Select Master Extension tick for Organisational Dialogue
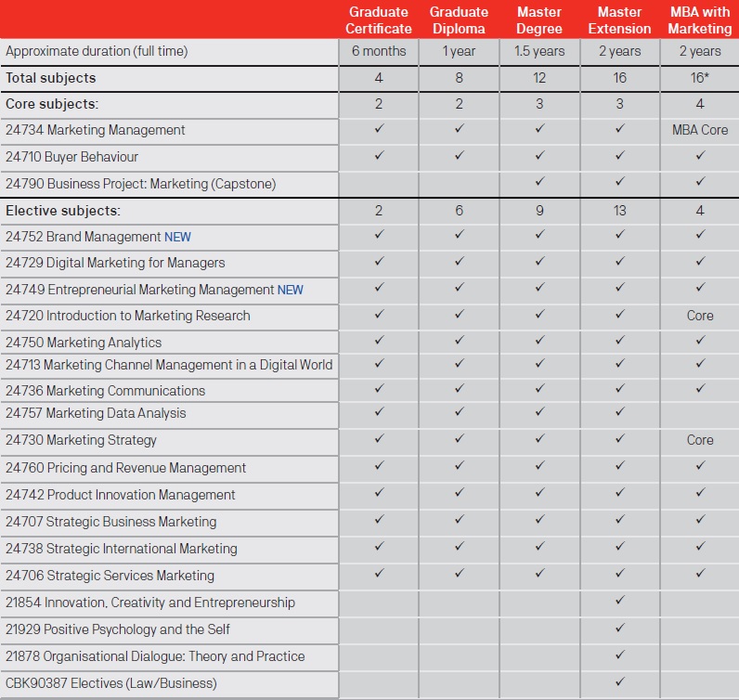 [619, 655]
